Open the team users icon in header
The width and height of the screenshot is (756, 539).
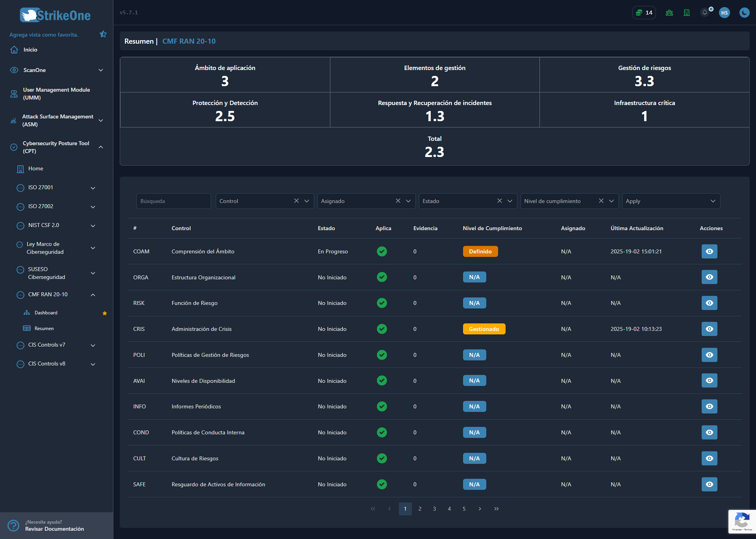[x=669, y=13]
